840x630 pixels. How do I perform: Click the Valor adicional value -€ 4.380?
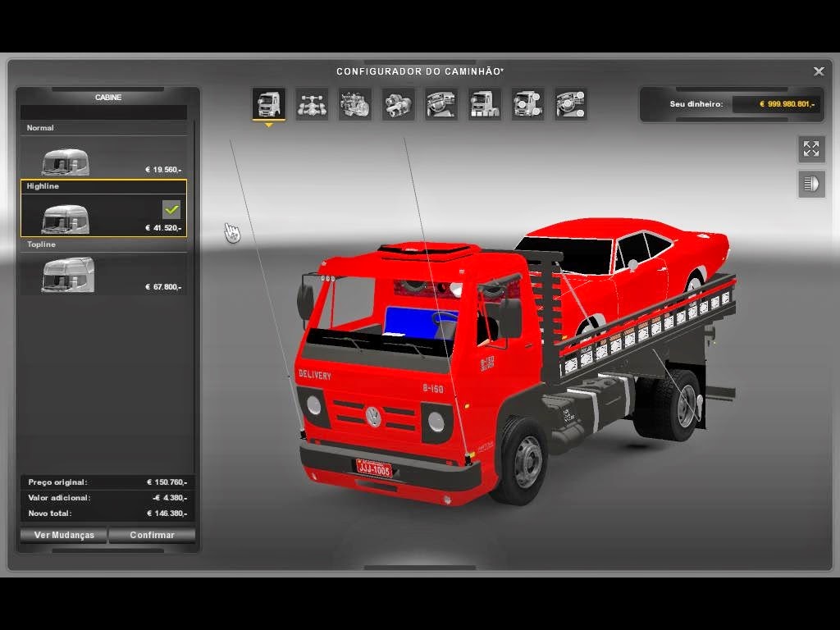[x=170, y=498]
